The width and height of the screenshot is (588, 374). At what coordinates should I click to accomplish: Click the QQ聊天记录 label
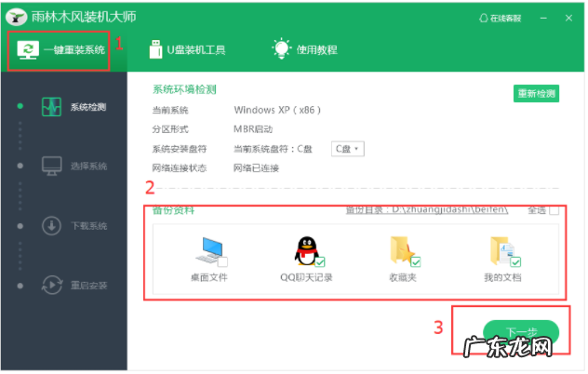pyautogui.click(x=306, y=277)
